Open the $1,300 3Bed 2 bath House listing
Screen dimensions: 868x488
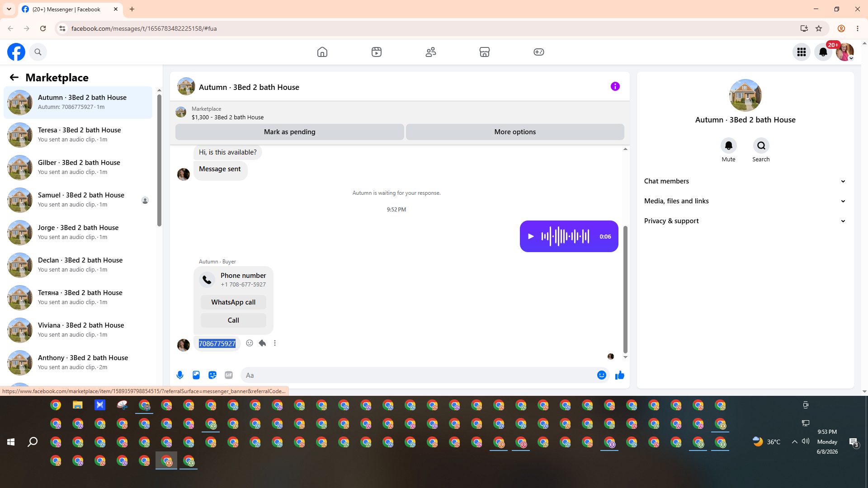227,117
